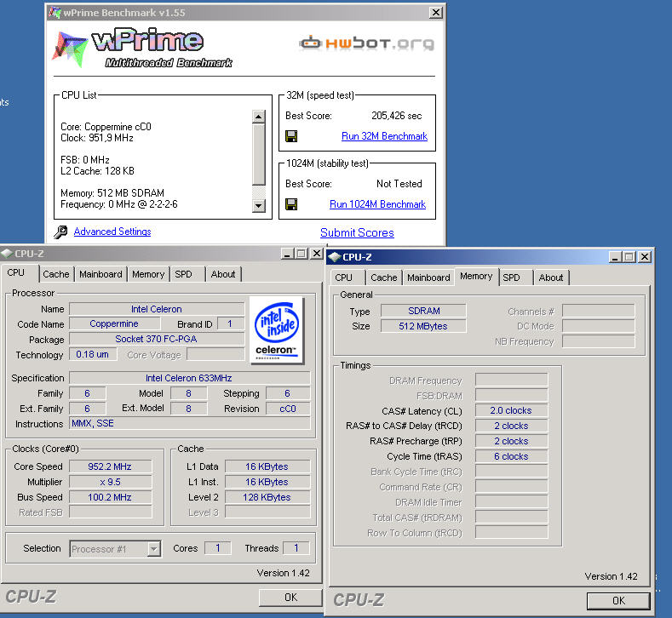Select Memory tab in left CPU-Z window

click(x=148, y=274)
